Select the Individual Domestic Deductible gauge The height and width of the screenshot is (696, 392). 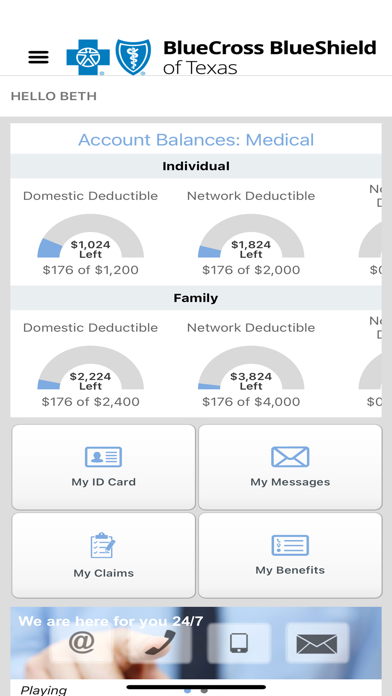[x=91, y=236]
